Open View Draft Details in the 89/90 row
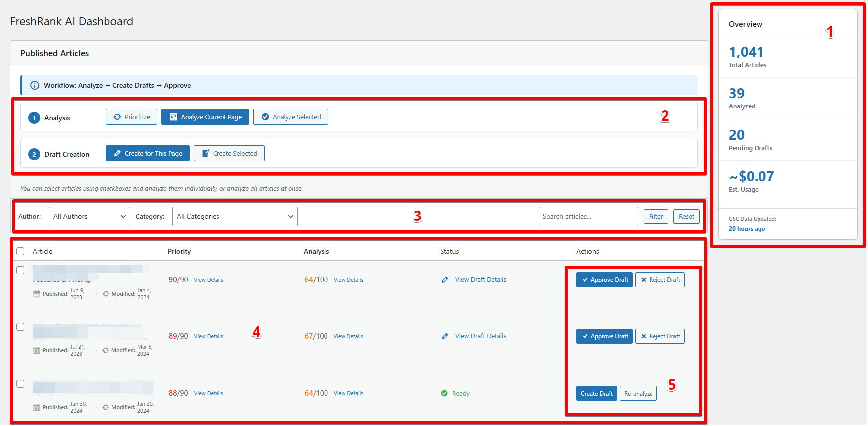This screenshot has width=868, height=426. coord(481,336)
